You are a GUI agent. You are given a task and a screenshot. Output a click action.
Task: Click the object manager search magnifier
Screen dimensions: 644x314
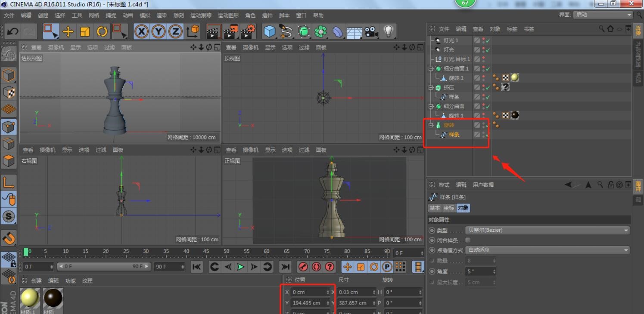pos(601,29)
